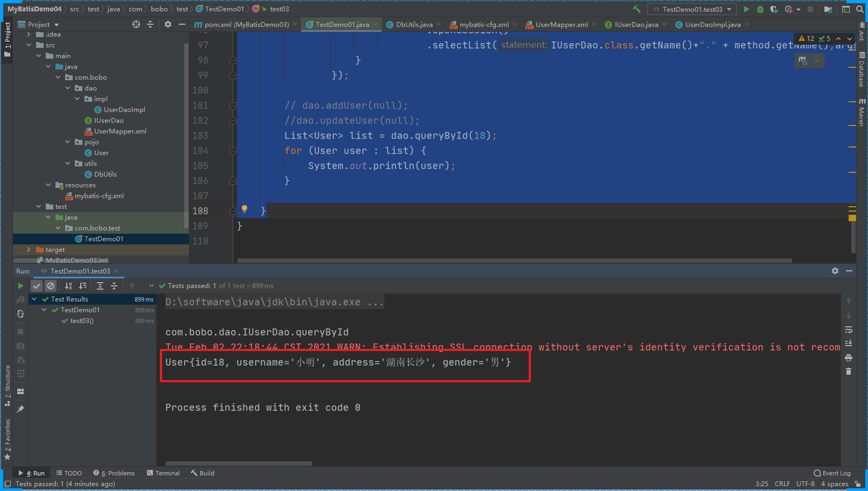Screen dimensions: 868x491
Task: Click the Search Everywhere magnifier icon
Action: [859, 9]
